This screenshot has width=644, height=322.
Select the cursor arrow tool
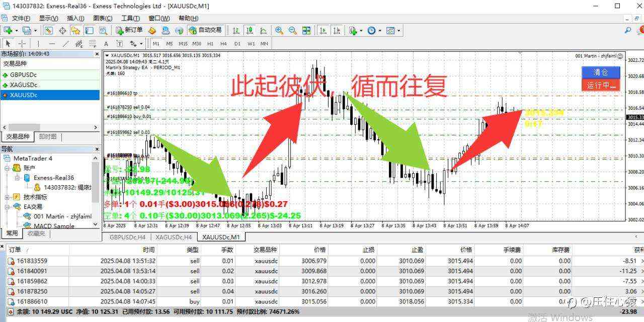[x=9, y=43]
